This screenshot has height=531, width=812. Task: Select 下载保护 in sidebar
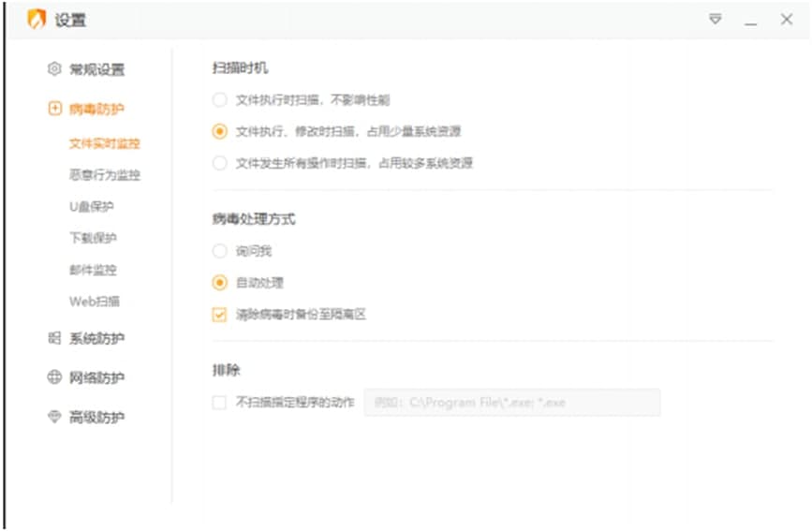94,238
